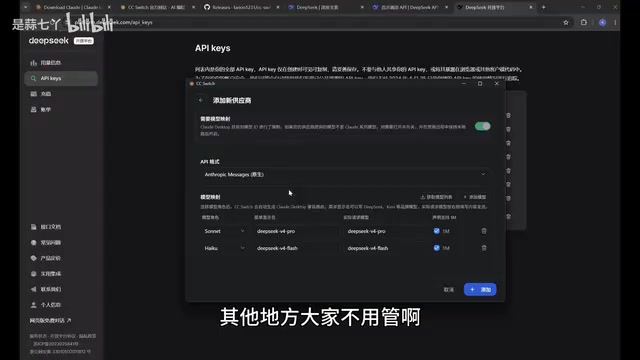Open a new browser tab with plus button
Image resolution: width=640 pixels, height=360 pixels.
pos(543,7)
